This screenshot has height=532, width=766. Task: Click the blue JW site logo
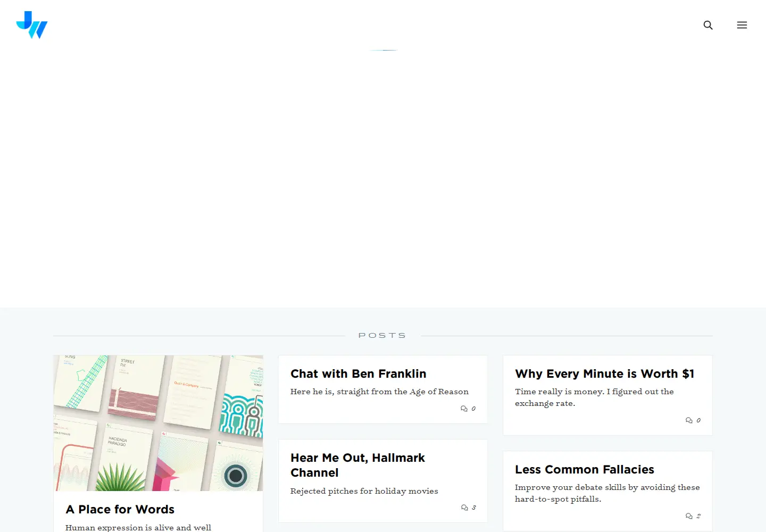[32, 25]
